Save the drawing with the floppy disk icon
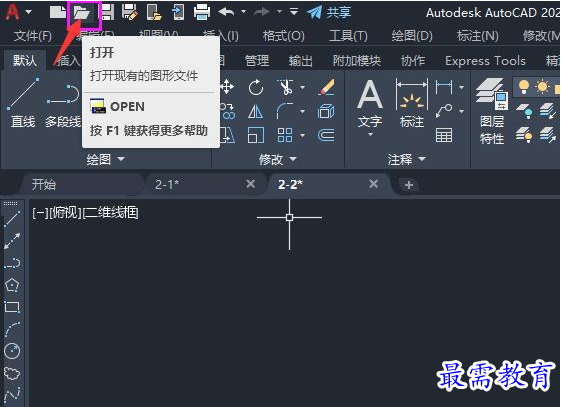 (x=108, y=13)
